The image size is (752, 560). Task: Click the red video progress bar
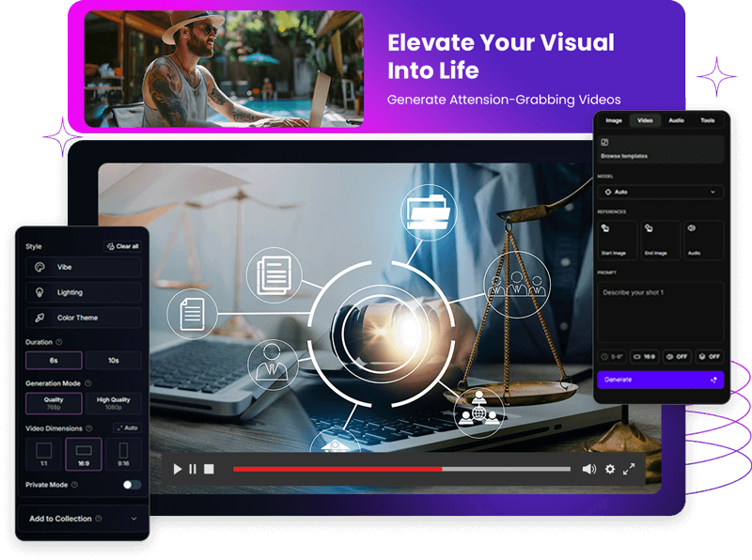337,469
